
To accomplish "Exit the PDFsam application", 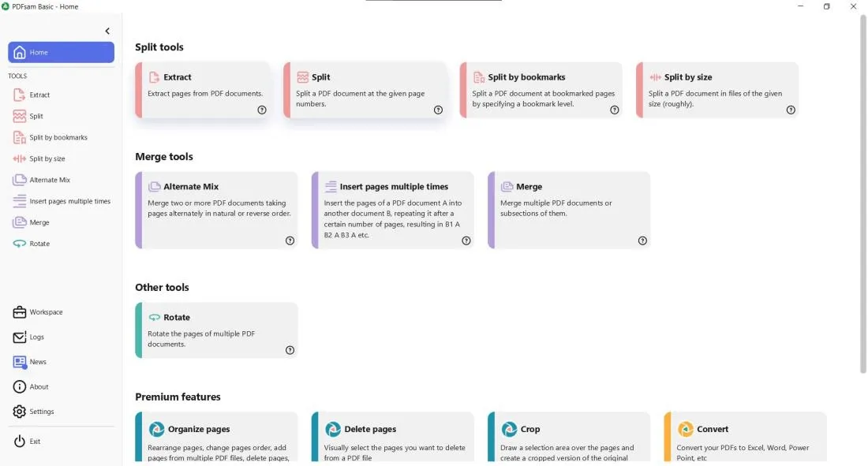I will point(33,441).
